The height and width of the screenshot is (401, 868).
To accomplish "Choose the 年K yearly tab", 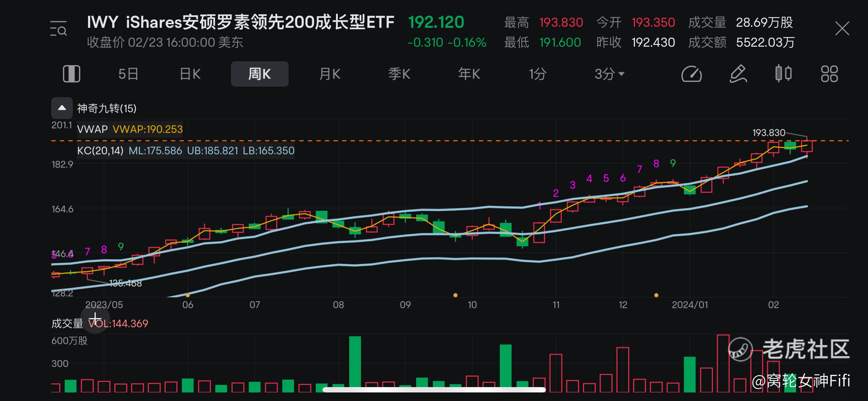I will 469,74.
